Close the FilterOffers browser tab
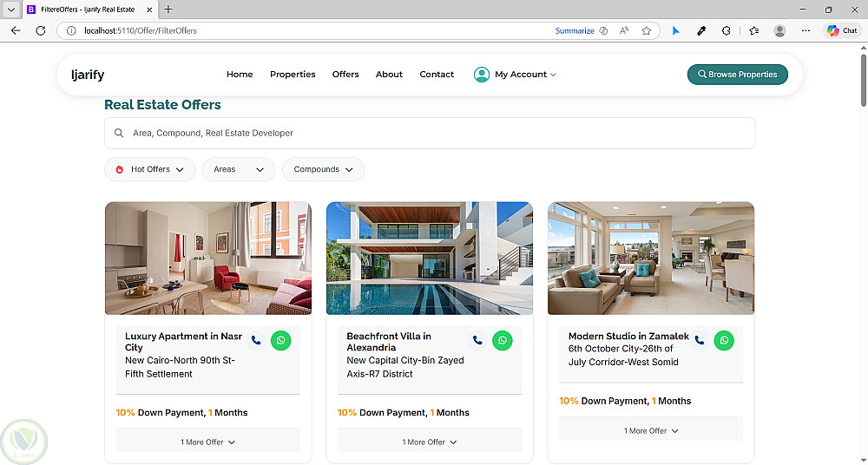 pos(149,10)
